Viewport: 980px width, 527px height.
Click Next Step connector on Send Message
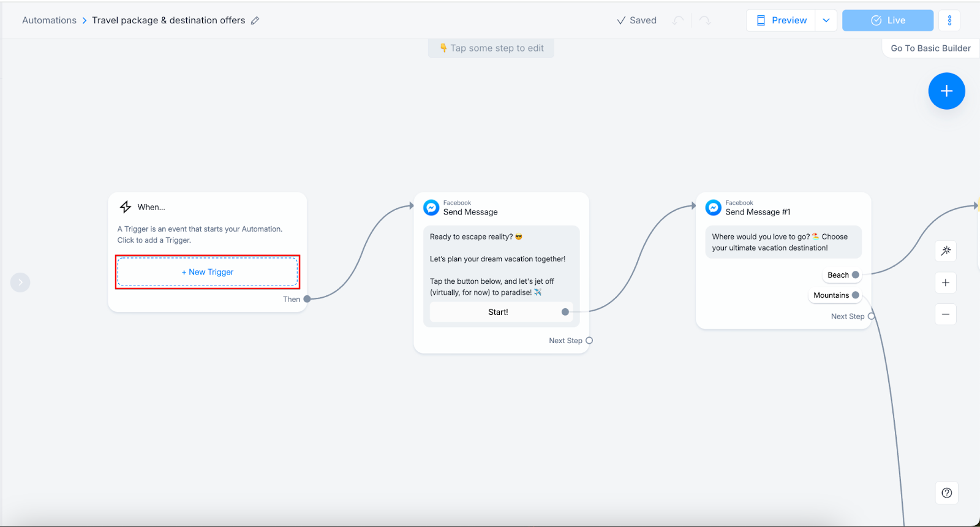589,341
